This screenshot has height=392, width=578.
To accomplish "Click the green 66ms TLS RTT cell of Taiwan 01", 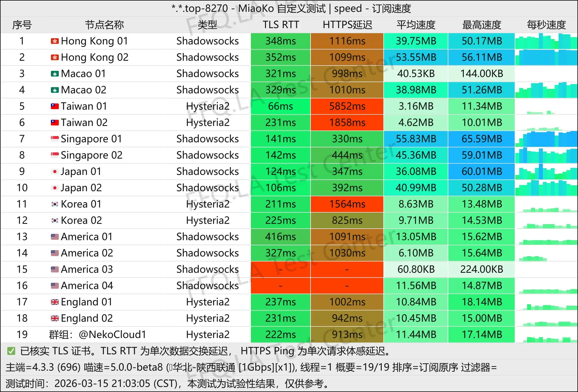I will point(280,106).
